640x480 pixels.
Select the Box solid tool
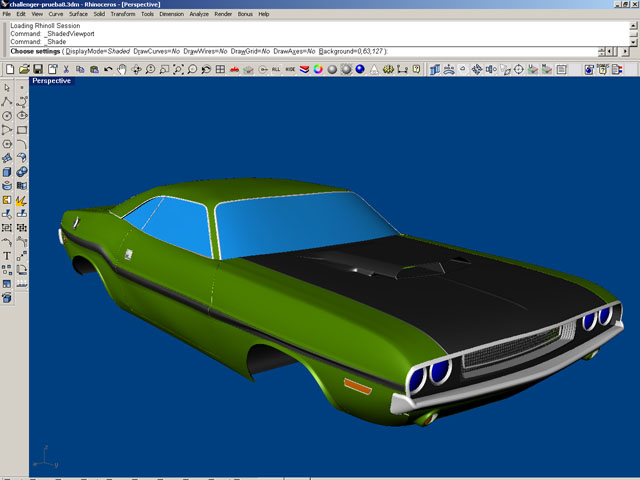click(7, 172)
